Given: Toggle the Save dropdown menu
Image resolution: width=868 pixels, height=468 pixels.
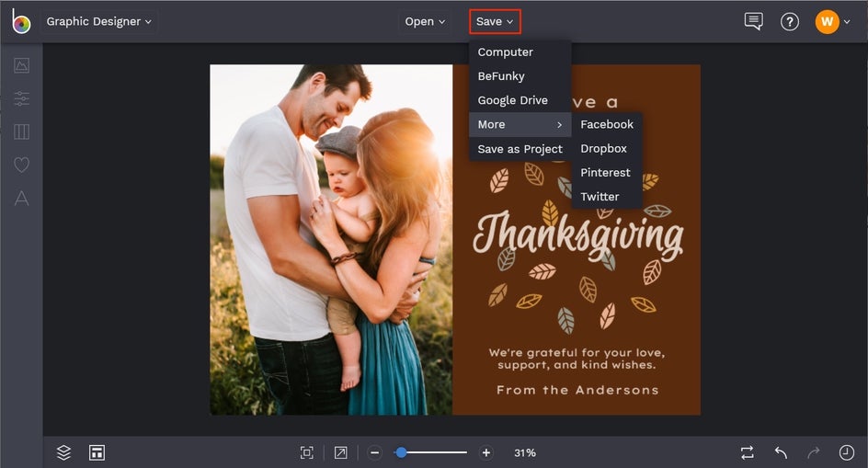Looking at the screenshot, I should coord(495,21).
